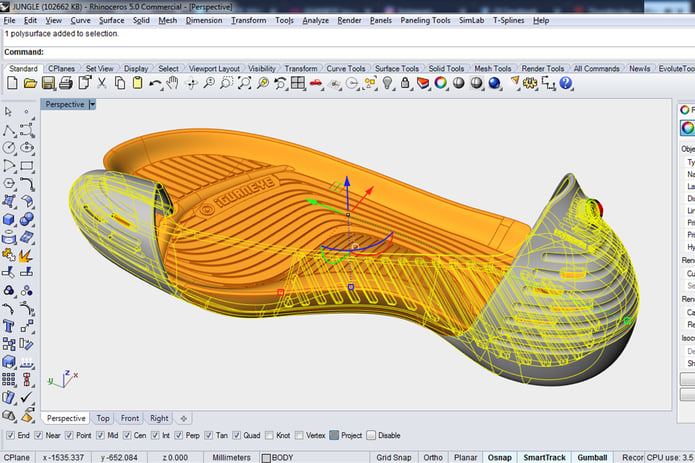The image size is (695, 463).
Task: Select the Text object T tool
Action: [x=8, y=326]
